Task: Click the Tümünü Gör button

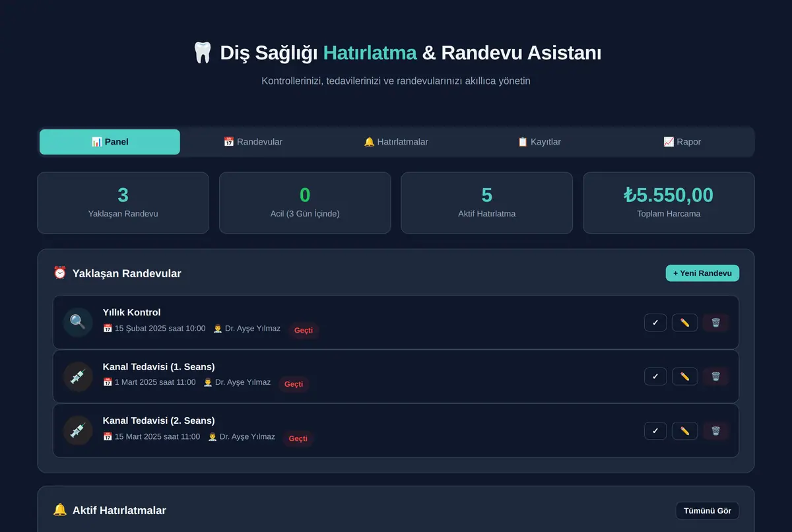Action: click(708, 511)
